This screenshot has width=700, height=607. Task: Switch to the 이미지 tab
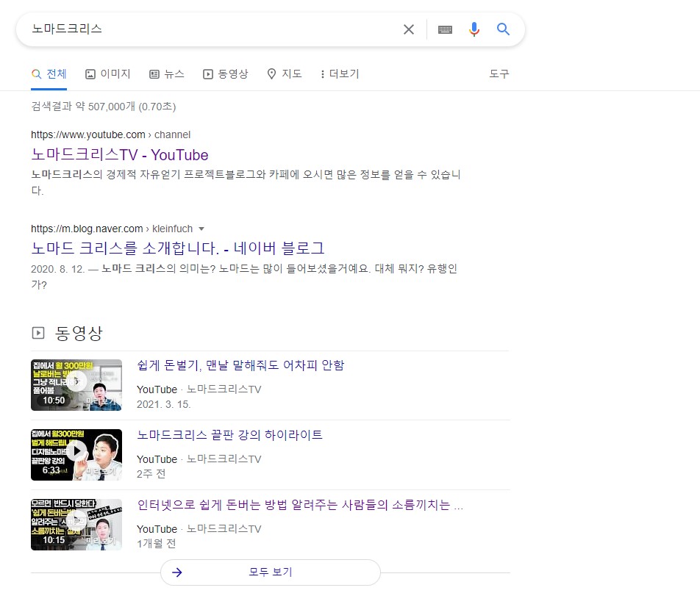point(107,74)
